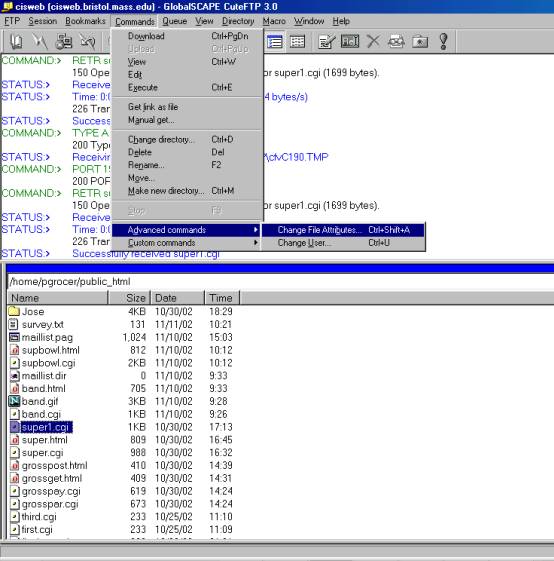Select Change File Attributes... submenu item
This screenshot has width=554, height=561.
[x=343, y=230]
